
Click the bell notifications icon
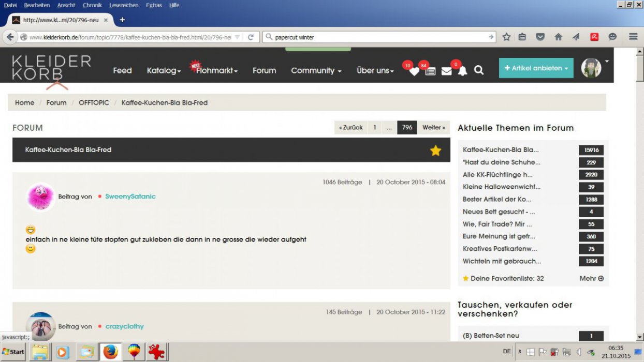click(x=462, y=71)
